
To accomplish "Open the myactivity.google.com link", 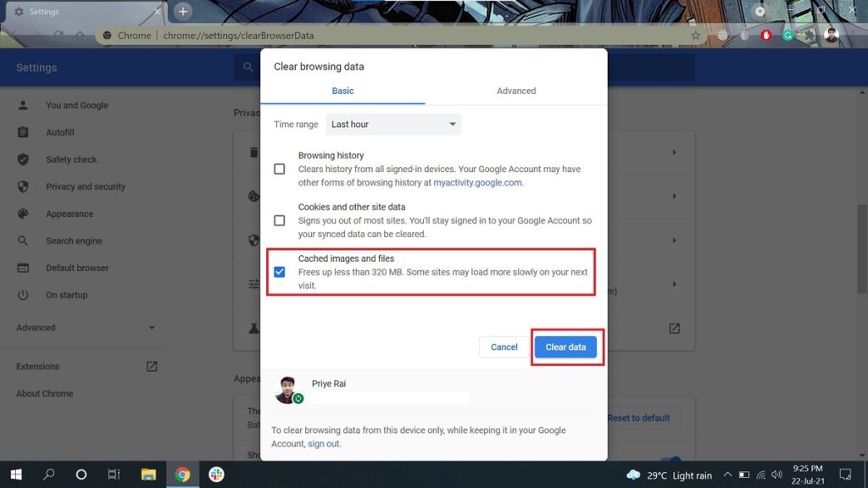I will 477,183.
